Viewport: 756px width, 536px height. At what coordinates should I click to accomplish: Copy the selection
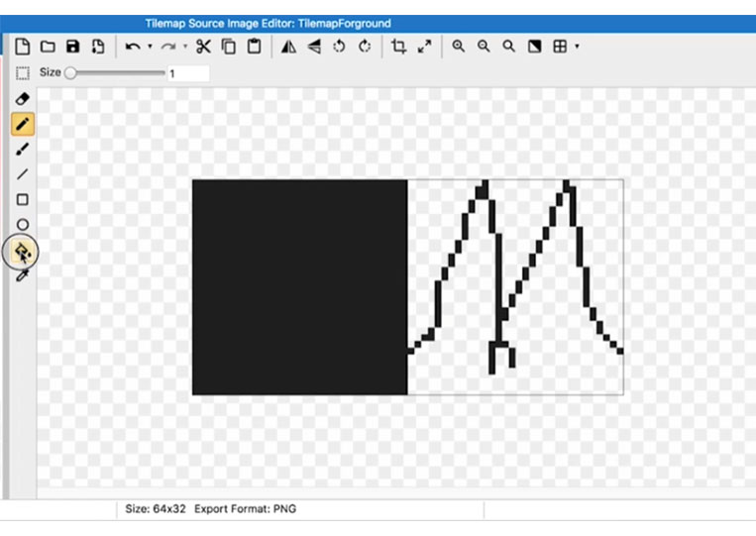[x=229, y=47]
